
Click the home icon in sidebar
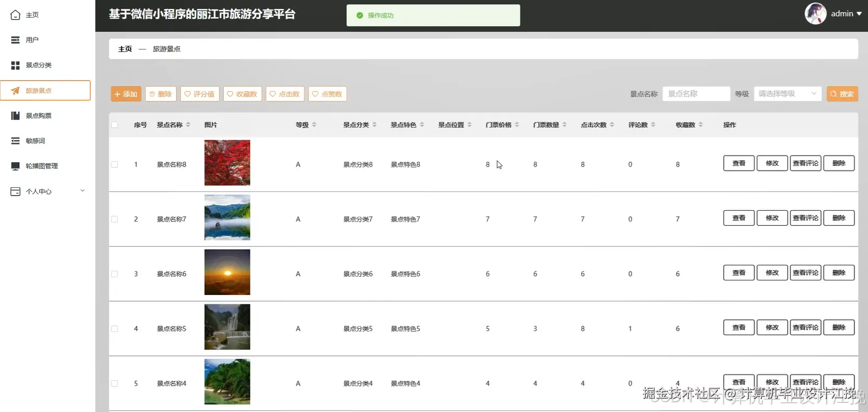point(16,15)
